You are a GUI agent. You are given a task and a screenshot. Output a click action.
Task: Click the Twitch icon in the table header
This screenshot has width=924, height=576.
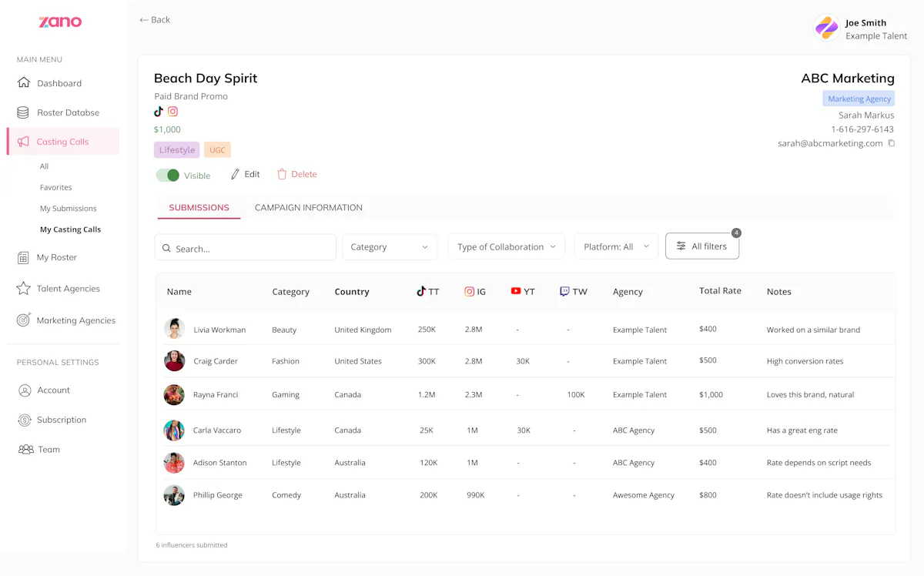[x=564, y=291]
